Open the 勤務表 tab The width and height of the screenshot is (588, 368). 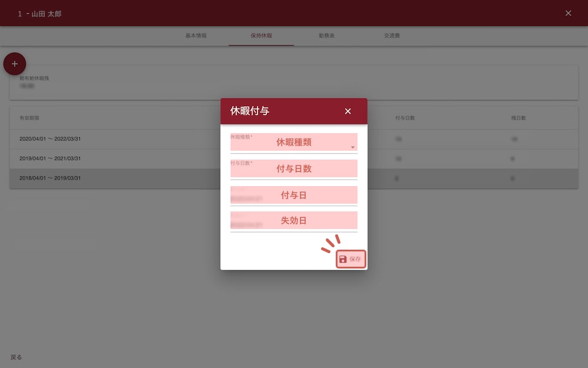[327, 36]
